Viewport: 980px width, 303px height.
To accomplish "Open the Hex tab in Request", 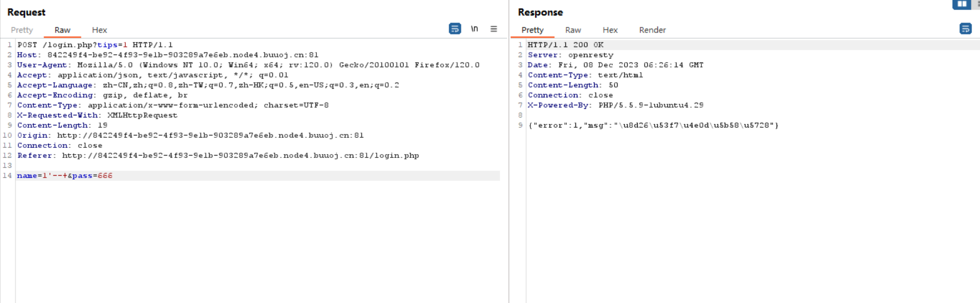I will coord(99,30).
